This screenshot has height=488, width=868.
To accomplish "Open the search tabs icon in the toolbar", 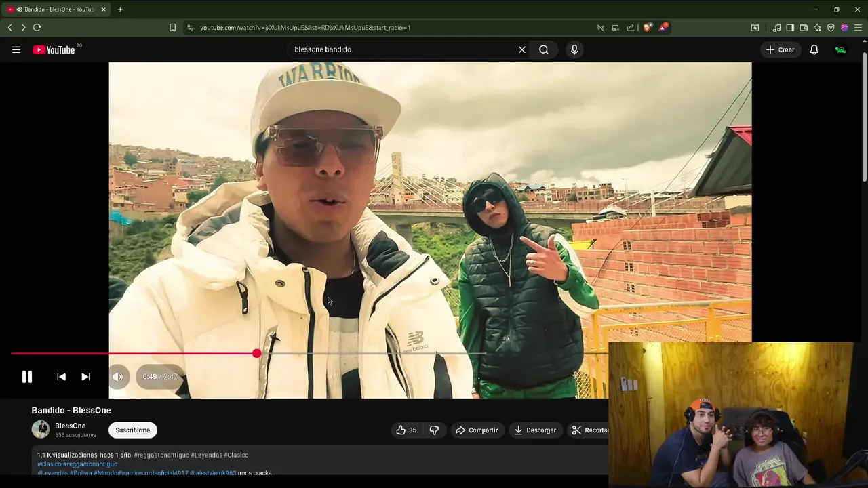I will (x=755, y=28).
